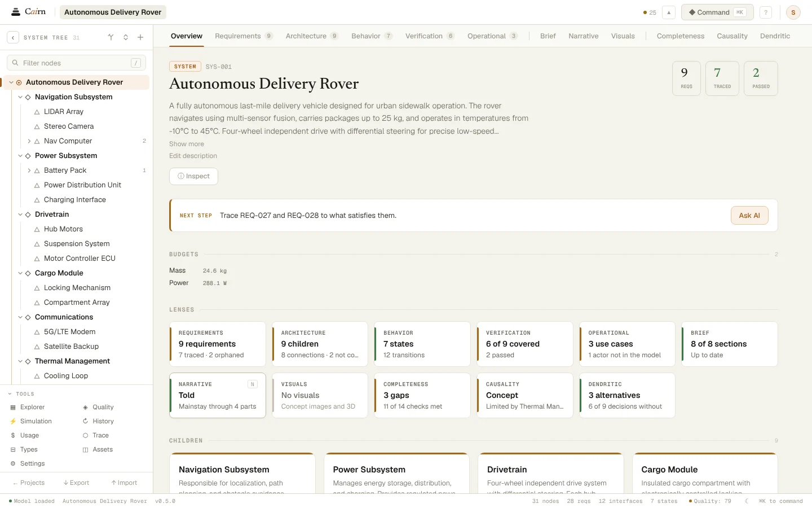
Task: Click Import at the sidebar bottom
Action: click(x=124, y=483)
